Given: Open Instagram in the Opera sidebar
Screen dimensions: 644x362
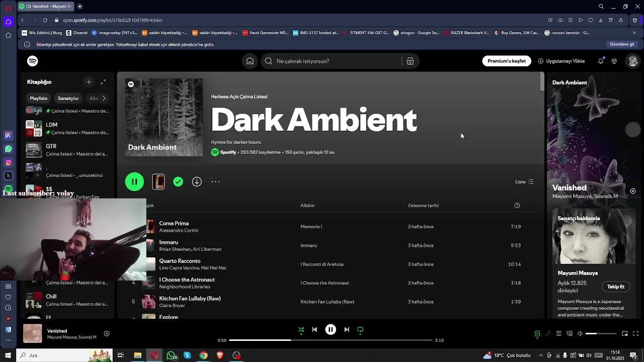Looking at the screenshot, I should [x=8, y=162].
